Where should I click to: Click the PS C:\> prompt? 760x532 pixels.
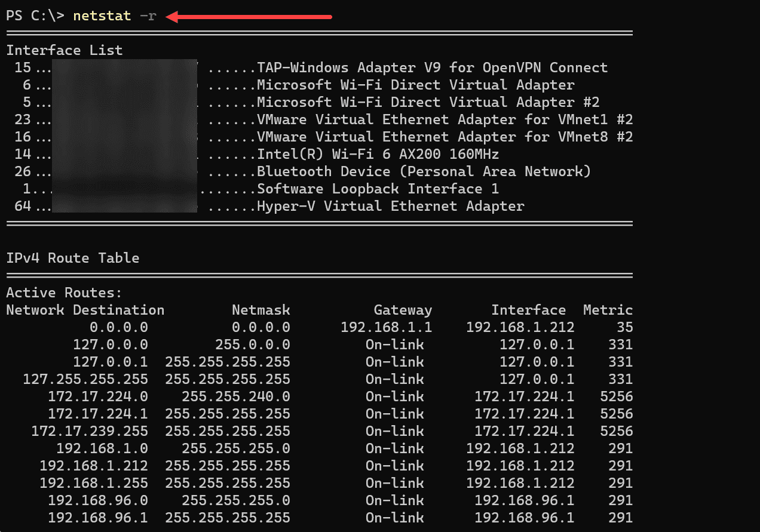pyautogui.click(x=35, y=16)
